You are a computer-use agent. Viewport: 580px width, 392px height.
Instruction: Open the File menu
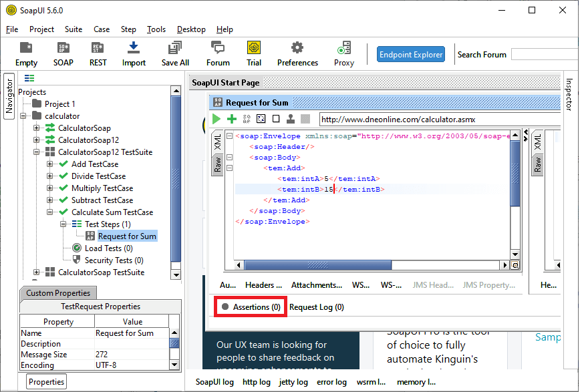[12, 29]
